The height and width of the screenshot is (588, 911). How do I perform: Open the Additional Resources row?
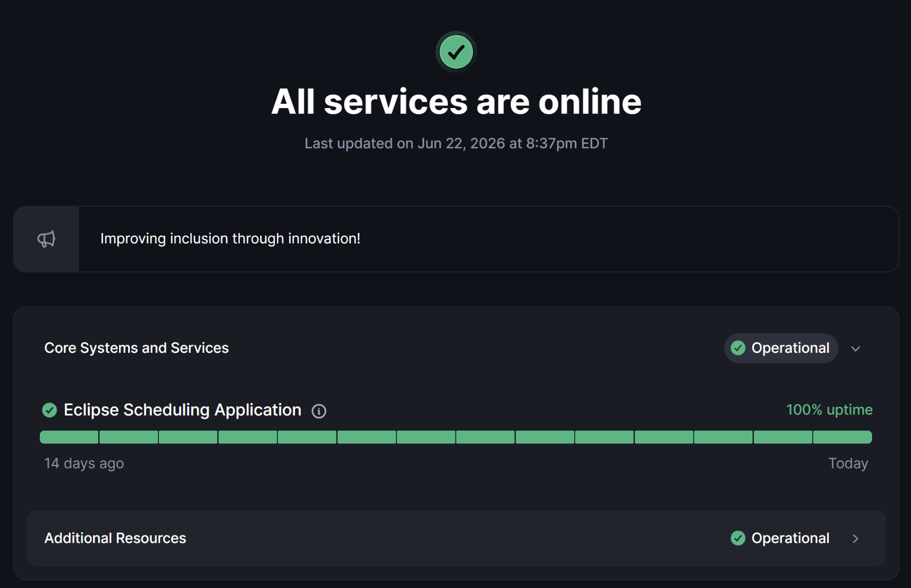coord(456,538)
